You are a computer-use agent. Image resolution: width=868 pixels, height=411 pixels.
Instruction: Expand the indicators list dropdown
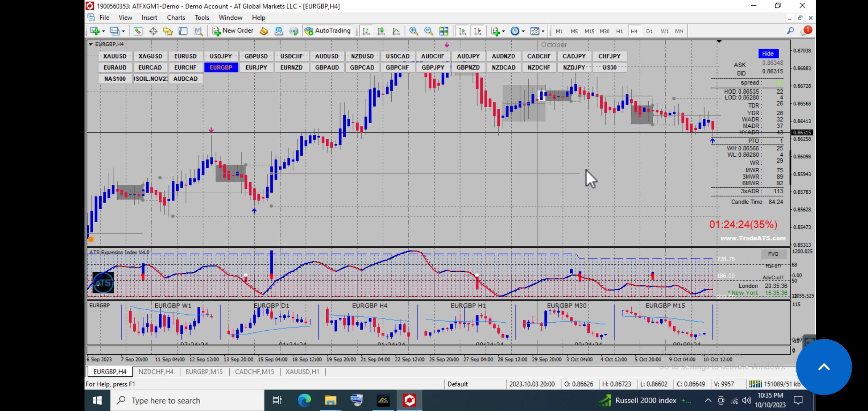click(503, 32)
